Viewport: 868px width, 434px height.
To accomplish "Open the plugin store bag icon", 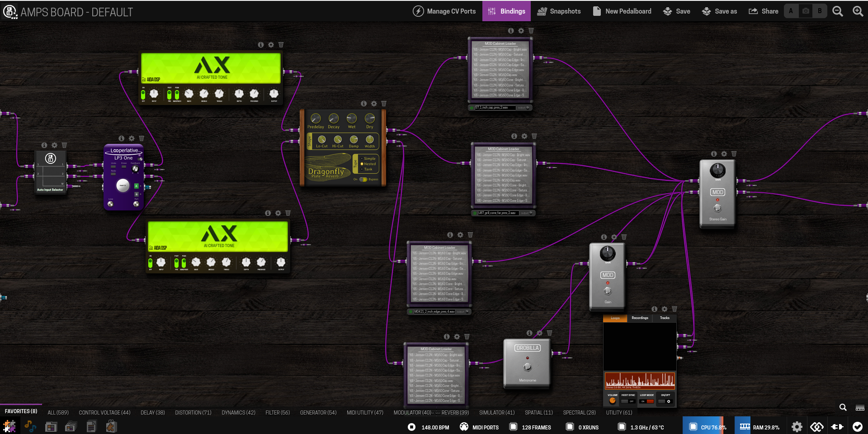I will pos(111,426).
